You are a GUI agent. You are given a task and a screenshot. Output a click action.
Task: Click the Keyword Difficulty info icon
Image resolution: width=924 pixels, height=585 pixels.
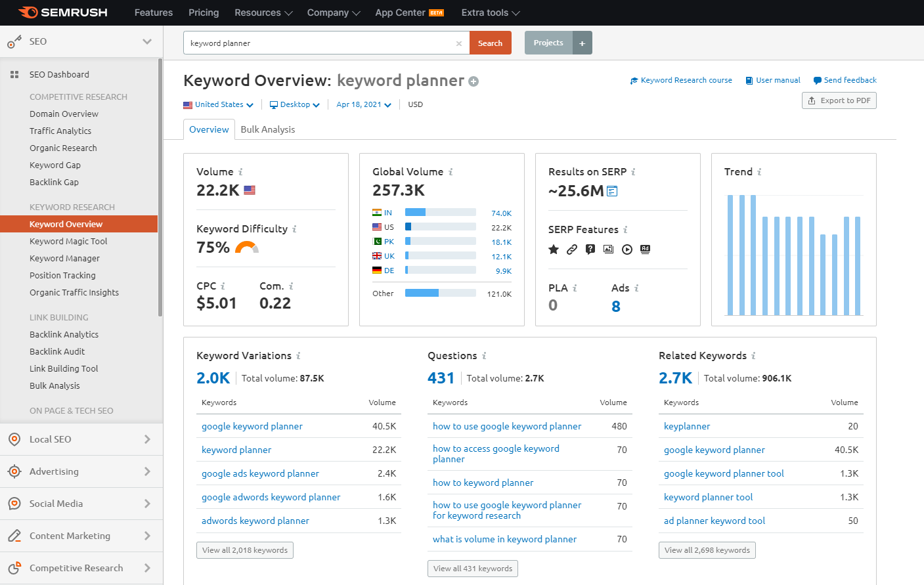point(294,229)
